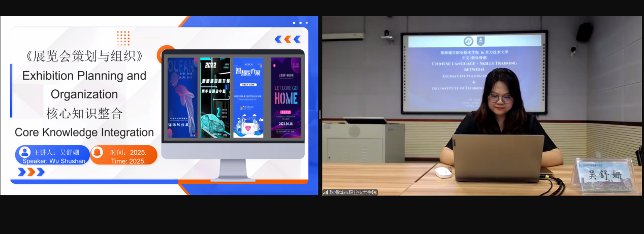The width and height of the screenshot is (644, 234).
Task: Select the Let Love Go Home poster
Action: [286, 97]
